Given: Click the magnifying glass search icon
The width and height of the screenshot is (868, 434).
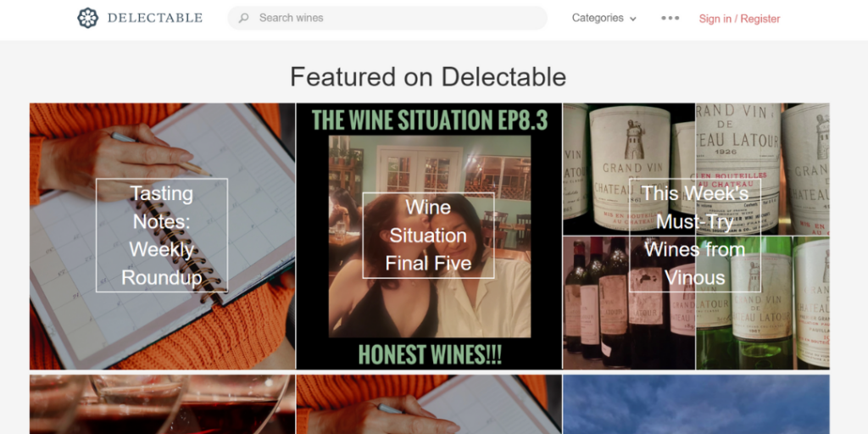Looking at the screenshot, I should (243, 19).
